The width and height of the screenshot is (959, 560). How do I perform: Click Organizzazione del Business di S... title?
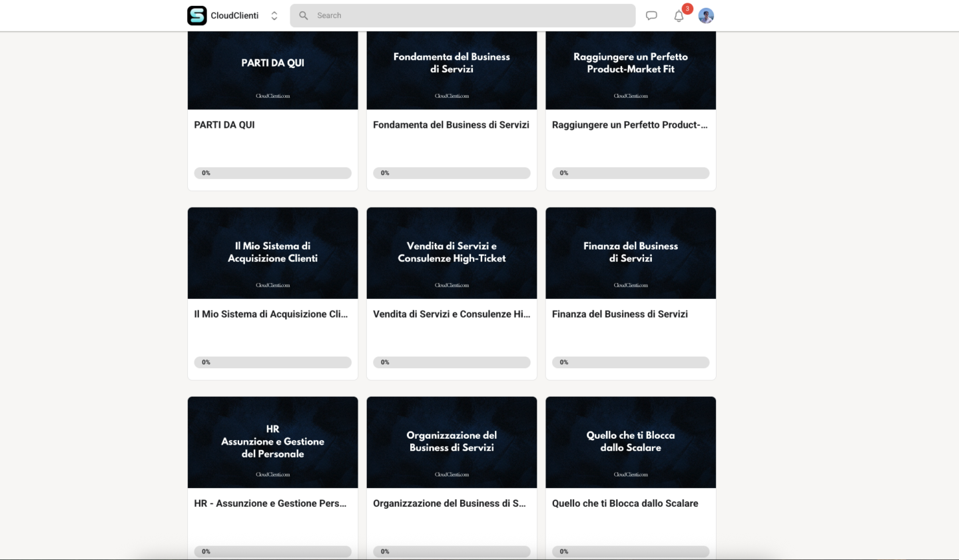pos(450,503)
